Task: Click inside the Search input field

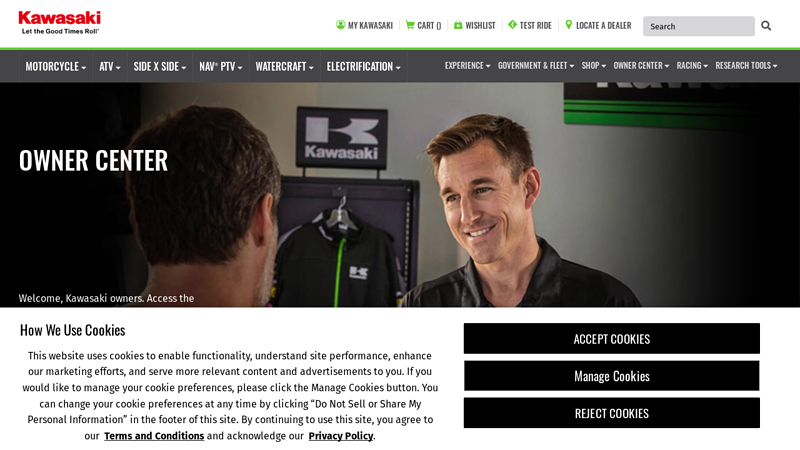Action: (698, 26)
